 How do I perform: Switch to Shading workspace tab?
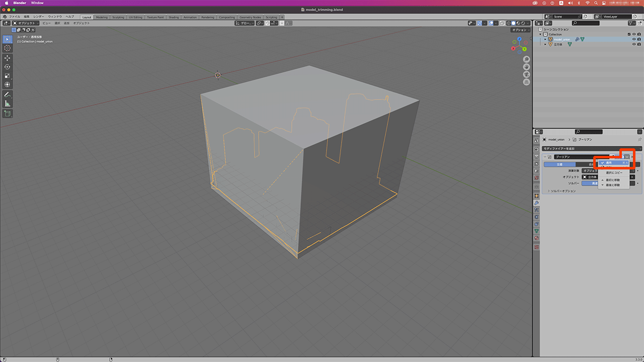[174, 17]
